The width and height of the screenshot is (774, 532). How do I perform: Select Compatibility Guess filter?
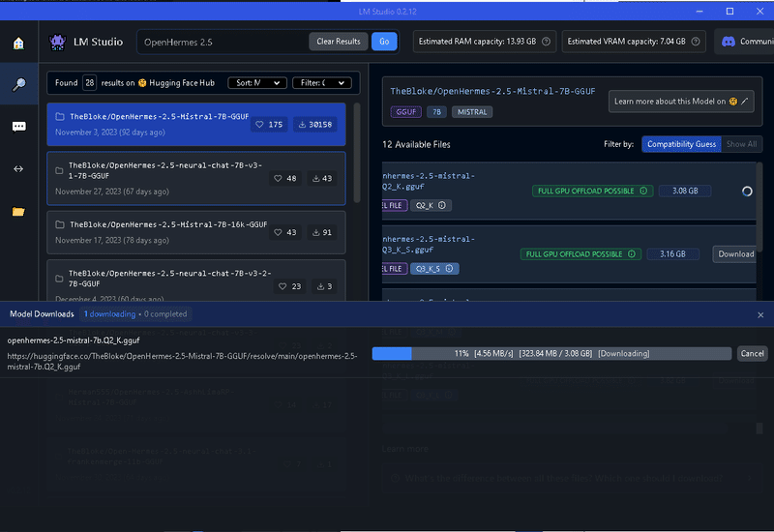point(681,144)
